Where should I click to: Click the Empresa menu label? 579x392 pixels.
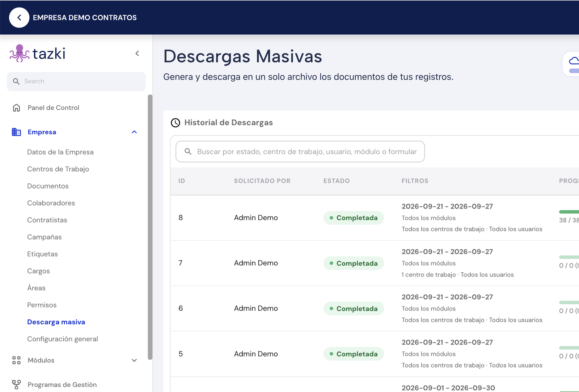(42, 132)
